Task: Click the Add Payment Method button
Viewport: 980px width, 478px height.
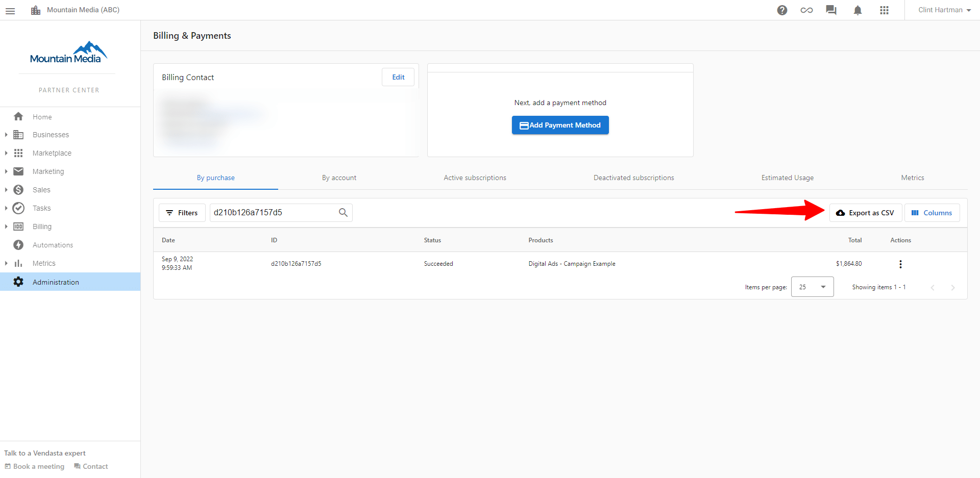Action: [560, 125]
